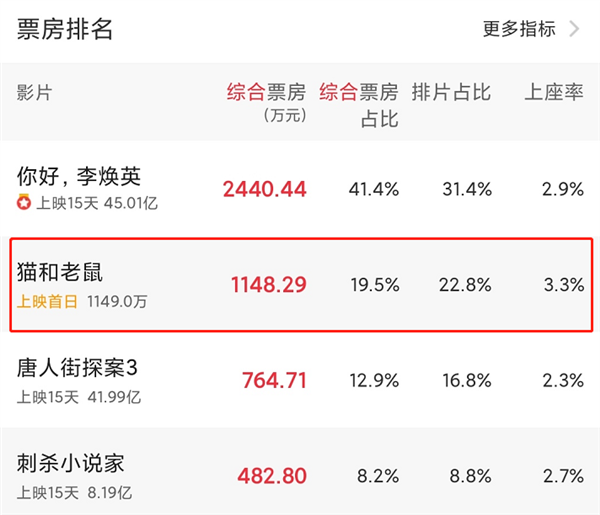The height and width of the screenshot is (515, 600).
Task: Sort by the 上座率 column header
Action: (x=555, y=93)
